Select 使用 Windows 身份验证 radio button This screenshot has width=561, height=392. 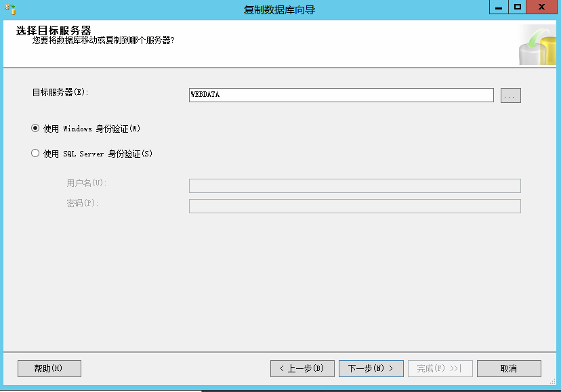(35, 128)
